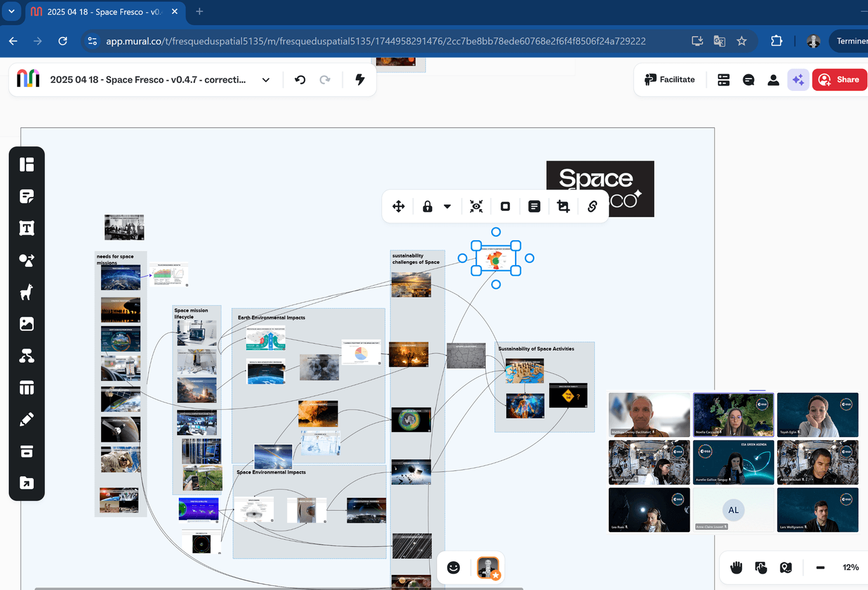This screenshot has width=868, height=590.
Task: Select Lars Wolfgramm's video tile
Action: pos(818,510)
